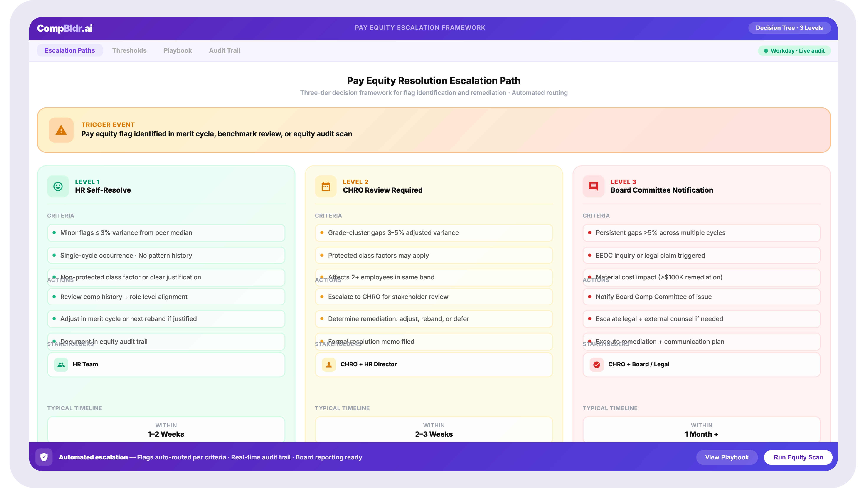The height and width of the screenshot is (488, 868).
Task: Select 'Grade-cluster gaps 3–5% adjusted variance'
Action: click(x=434, y=233)
